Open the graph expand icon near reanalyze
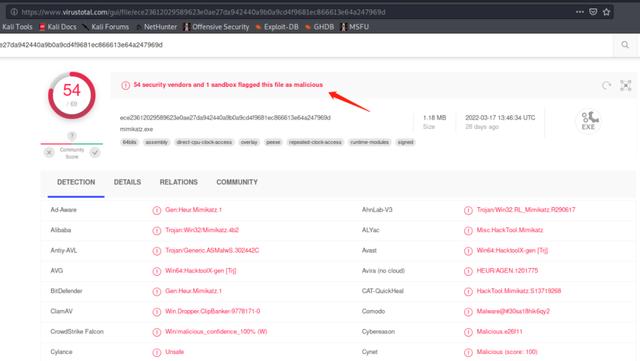 (x=626, y=85)
